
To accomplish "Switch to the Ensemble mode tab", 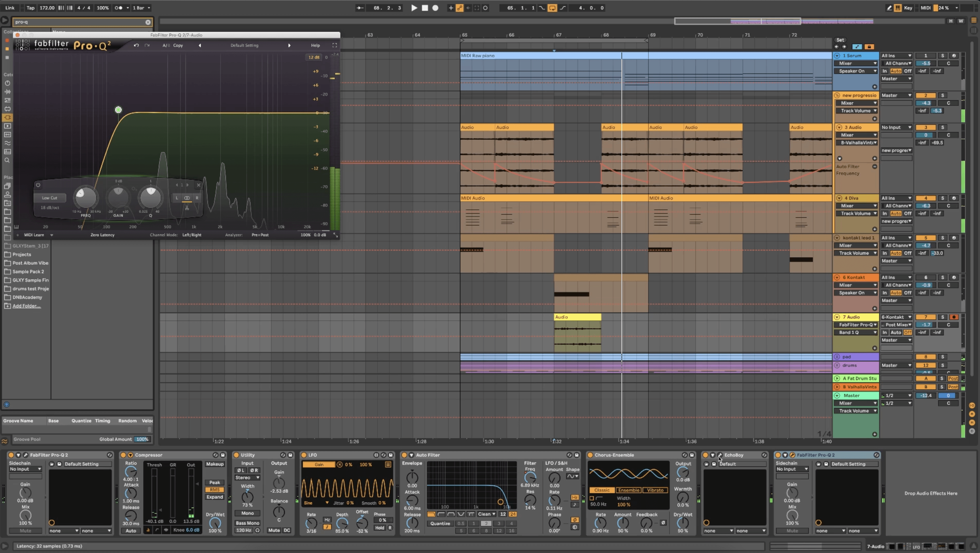I will point(629,490).
